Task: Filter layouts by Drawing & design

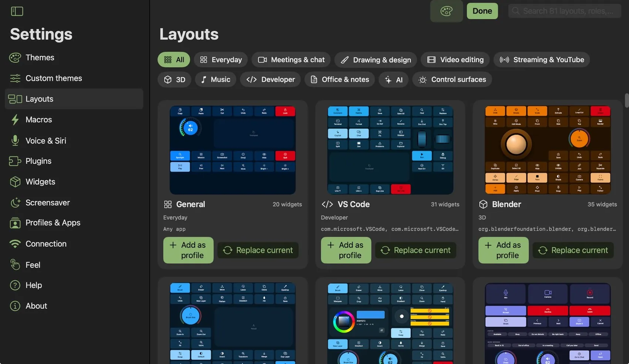Action: pos(376,60)
